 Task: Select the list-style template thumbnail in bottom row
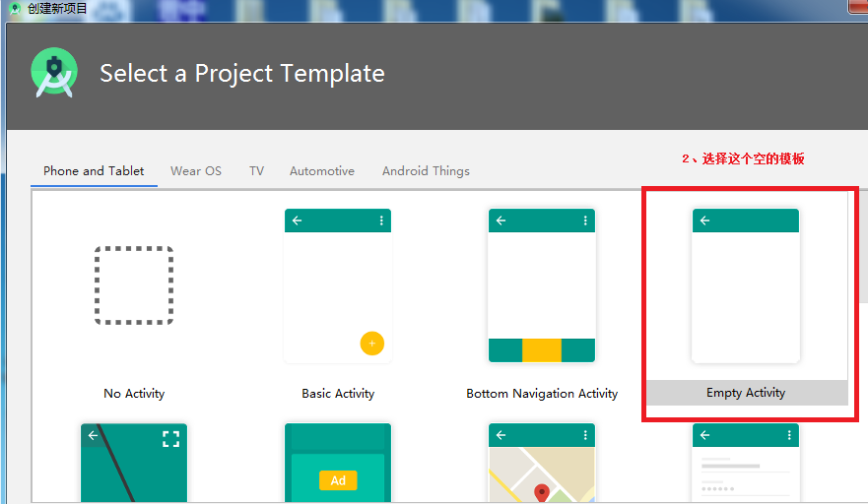(x=746, y=463)
